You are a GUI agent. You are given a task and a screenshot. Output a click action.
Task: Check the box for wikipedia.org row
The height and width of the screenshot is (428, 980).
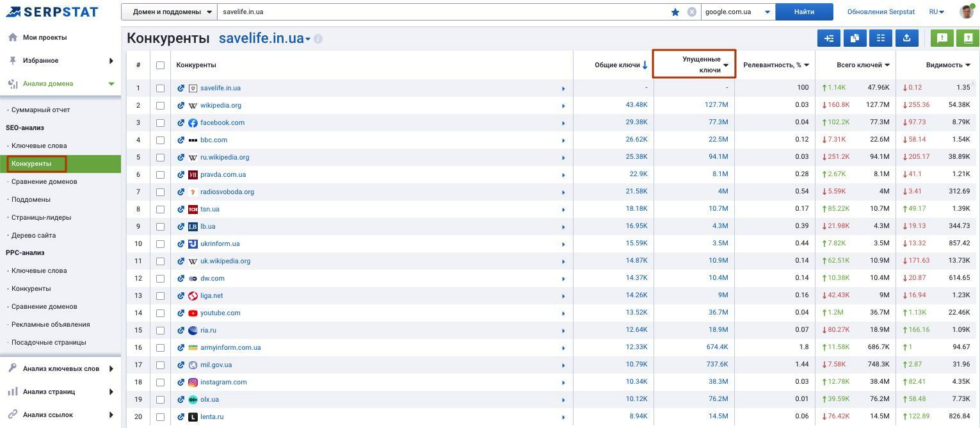coord(160,106)
